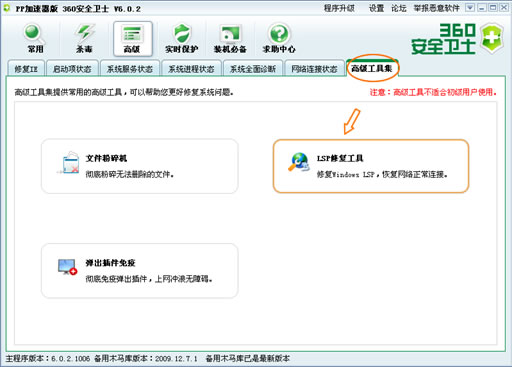Launch the LSP修复工具 card
The image size is (512, 367).
pos(371,166)
